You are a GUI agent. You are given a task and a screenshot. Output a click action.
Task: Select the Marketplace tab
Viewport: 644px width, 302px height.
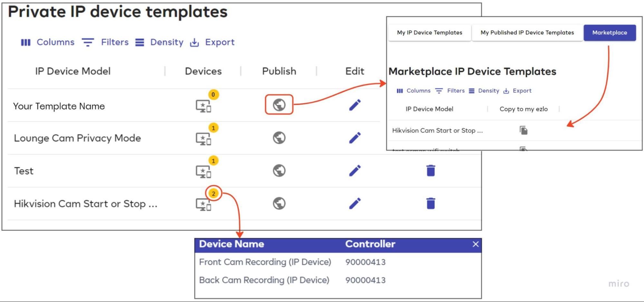tap(610, 33)
